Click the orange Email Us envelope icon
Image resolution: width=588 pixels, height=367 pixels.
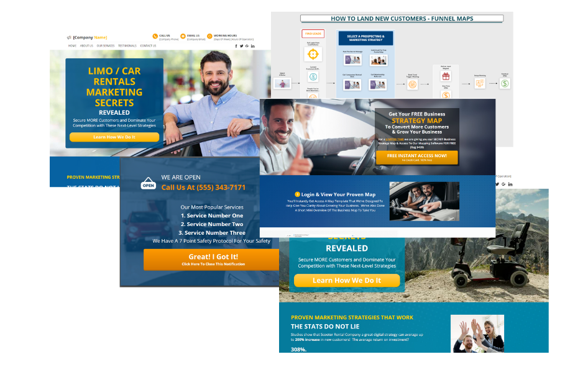(x=183, y=36)
